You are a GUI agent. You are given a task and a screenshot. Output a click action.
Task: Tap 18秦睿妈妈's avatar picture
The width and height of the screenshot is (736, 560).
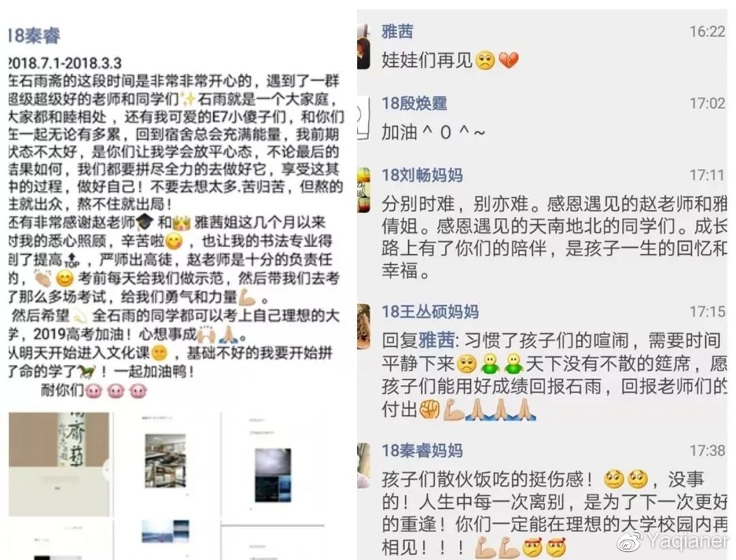tap(363, 466)
